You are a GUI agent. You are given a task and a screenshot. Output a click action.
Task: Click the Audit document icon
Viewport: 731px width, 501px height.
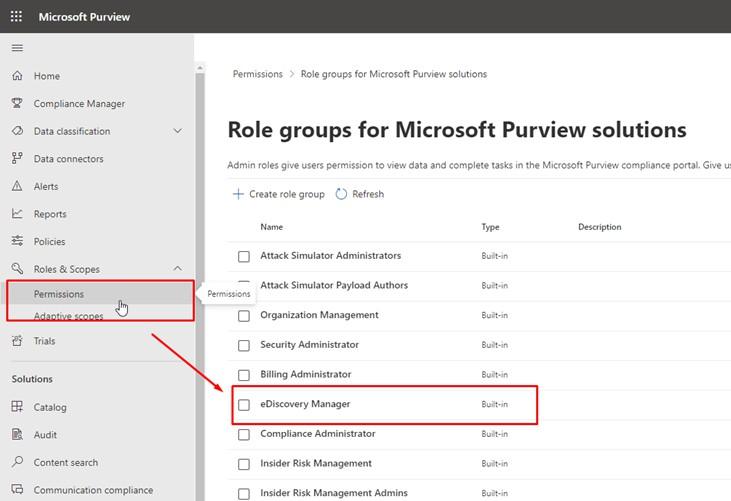17,434
